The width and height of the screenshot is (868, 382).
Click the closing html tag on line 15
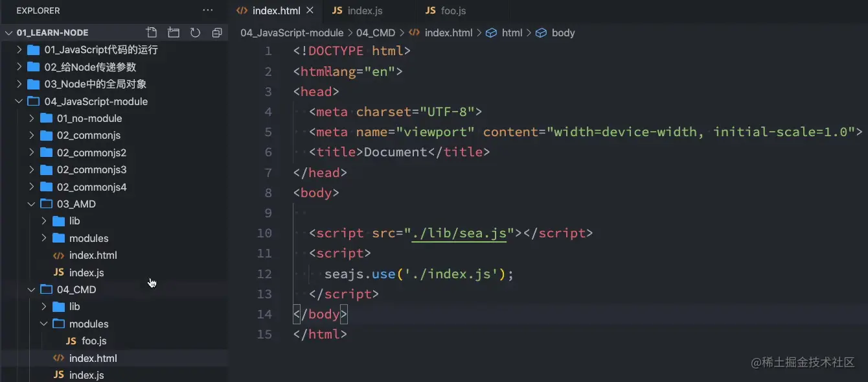[321, 335]
